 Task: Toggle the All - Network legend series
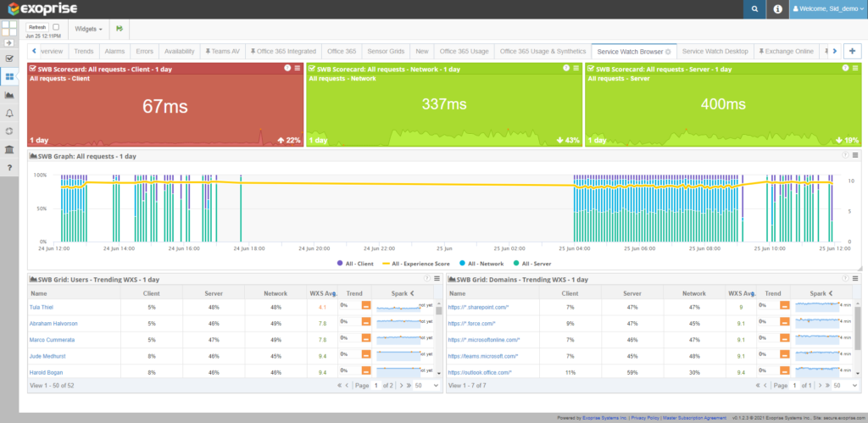point(481,264)
